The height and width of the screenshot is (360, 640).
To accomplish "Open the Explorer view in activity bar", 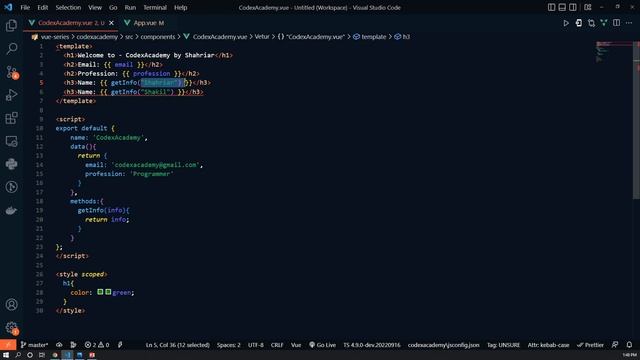I will (11, 26).
